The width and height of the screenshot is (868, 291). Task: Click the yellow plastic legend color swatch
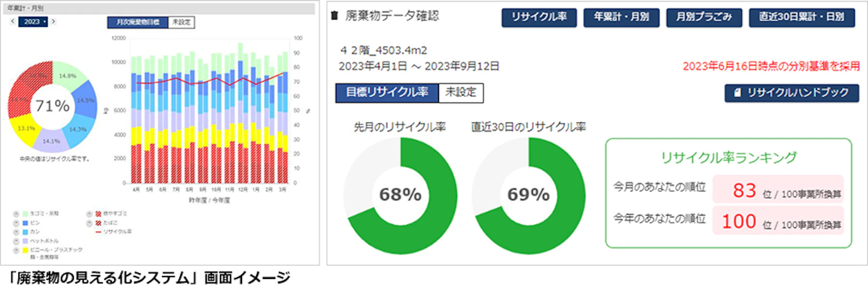click(x=25, y=250)
